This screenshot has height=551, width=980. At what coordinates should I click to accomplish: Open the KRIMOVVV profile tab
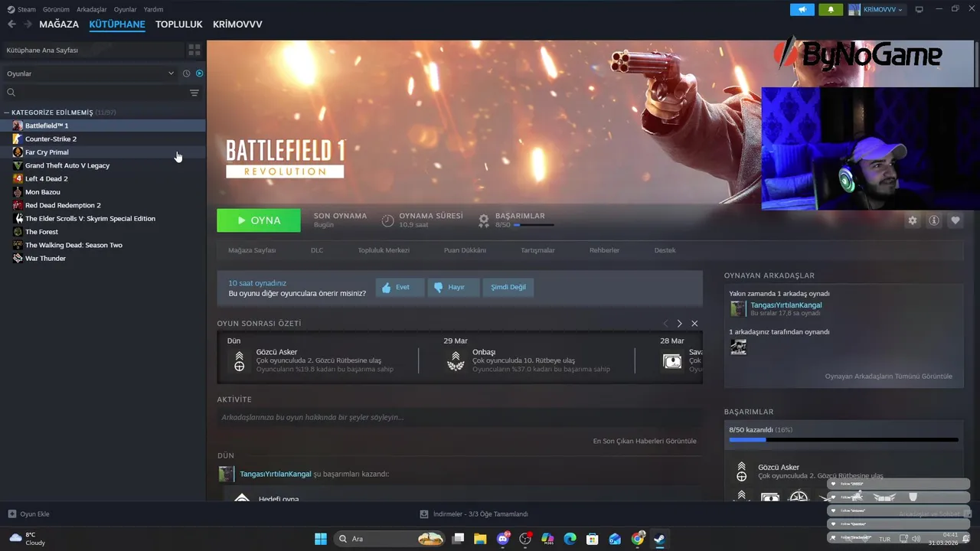coord(237,24)
